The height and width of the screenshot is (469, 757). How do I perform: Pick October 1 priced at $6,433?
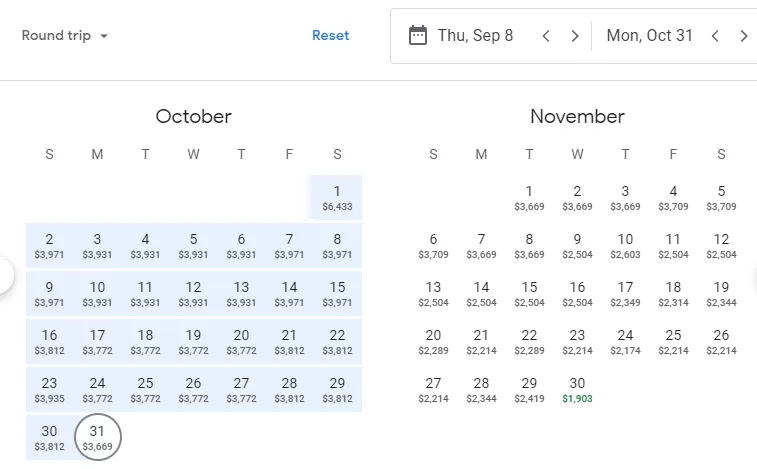tap(337, 198)
